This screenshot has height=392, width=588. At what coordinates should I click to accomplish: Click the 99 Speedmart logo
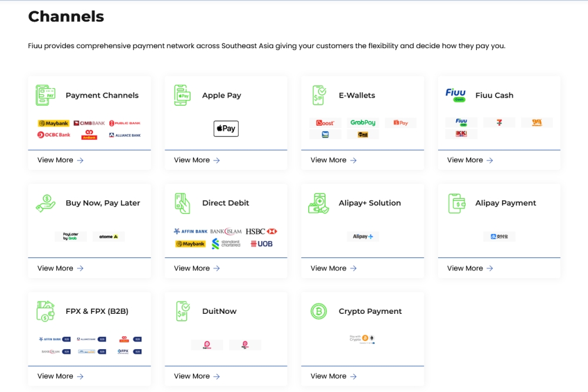[x=537, y=123]
